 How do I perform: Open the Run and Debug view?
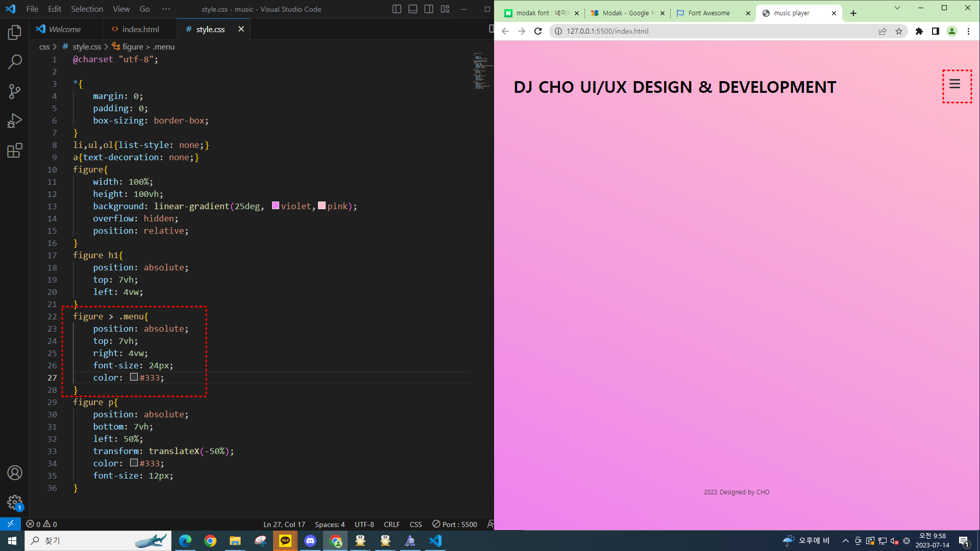(15, 121)
